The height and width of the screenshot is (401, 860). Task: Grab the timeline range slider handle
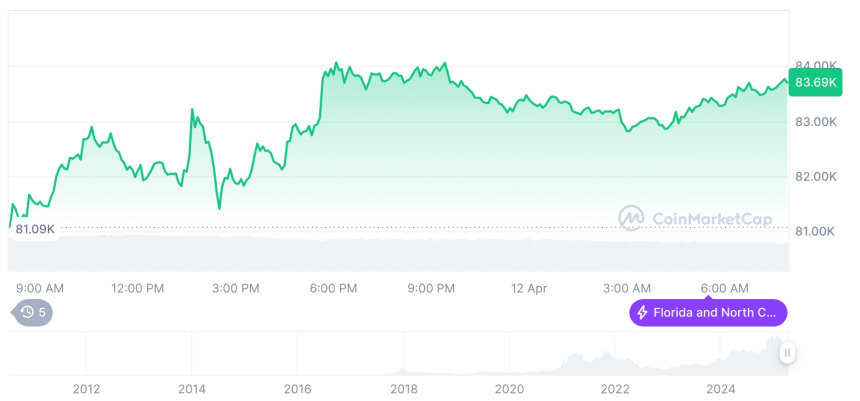pos(788,352)
